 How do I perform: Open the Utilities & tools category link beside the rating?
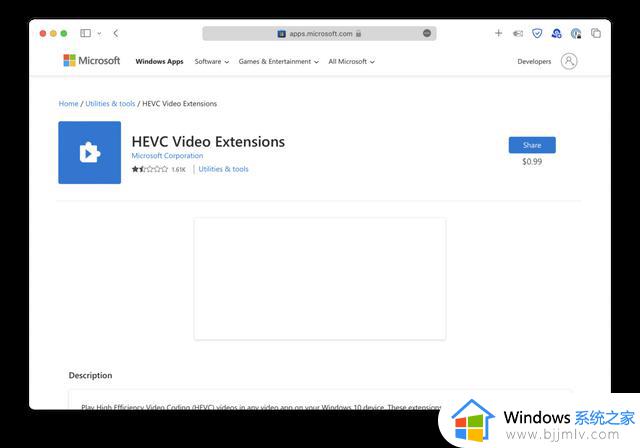tap(223, 169)
